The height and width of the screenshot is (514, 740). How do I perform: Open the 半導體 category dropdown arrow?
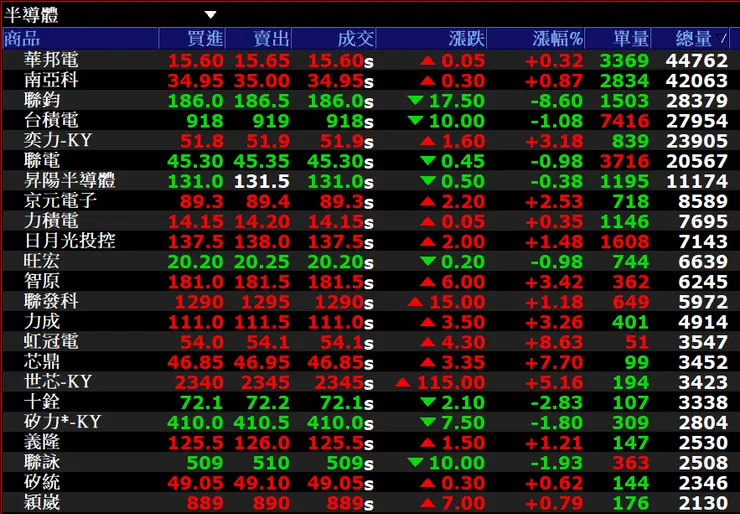(x=210, y=15)
